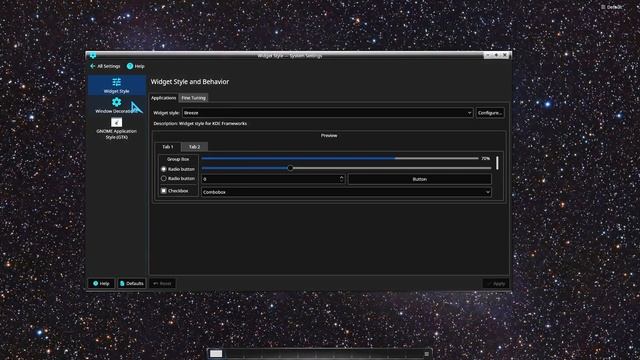Click the spinbox up/down arrows
This screenshot has height=360, width=640.
pyautogui.click(x=342, y=179)
